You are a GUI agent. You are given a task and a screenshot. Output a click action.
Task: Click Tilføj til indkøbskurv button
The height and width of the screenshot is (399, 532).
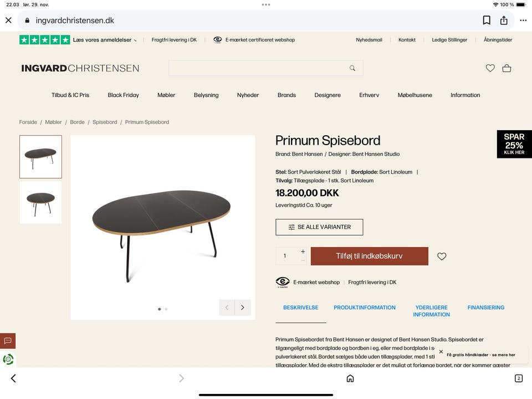pyautogui.click(x=369, y=256)
